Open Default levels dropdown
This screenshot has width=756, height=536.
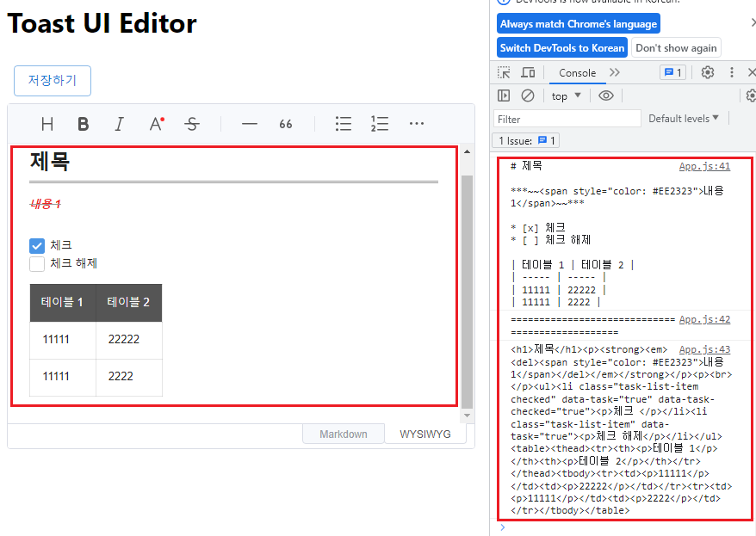[683, 119]
